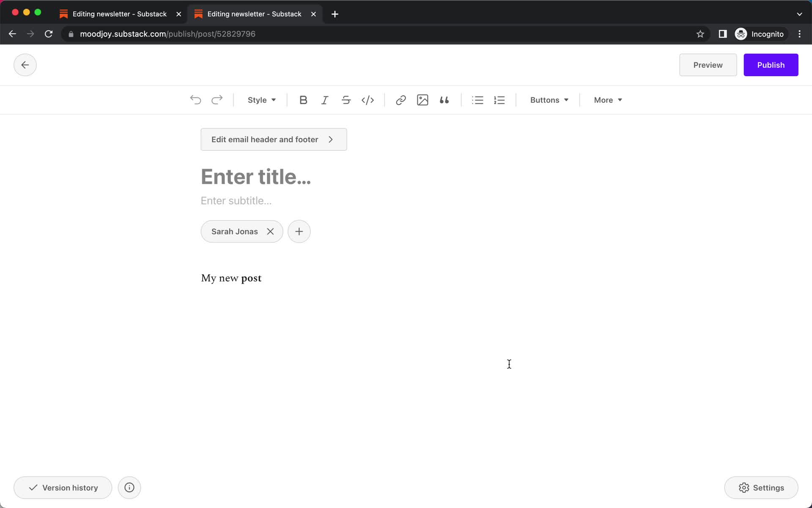Expand the Buttons dropdown options
This screenshot has width=812, height=508.
point(549,99)
